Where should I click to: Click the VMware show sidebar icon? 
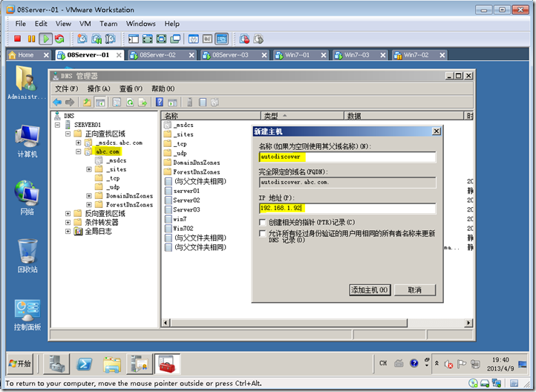tap(134, 39)
